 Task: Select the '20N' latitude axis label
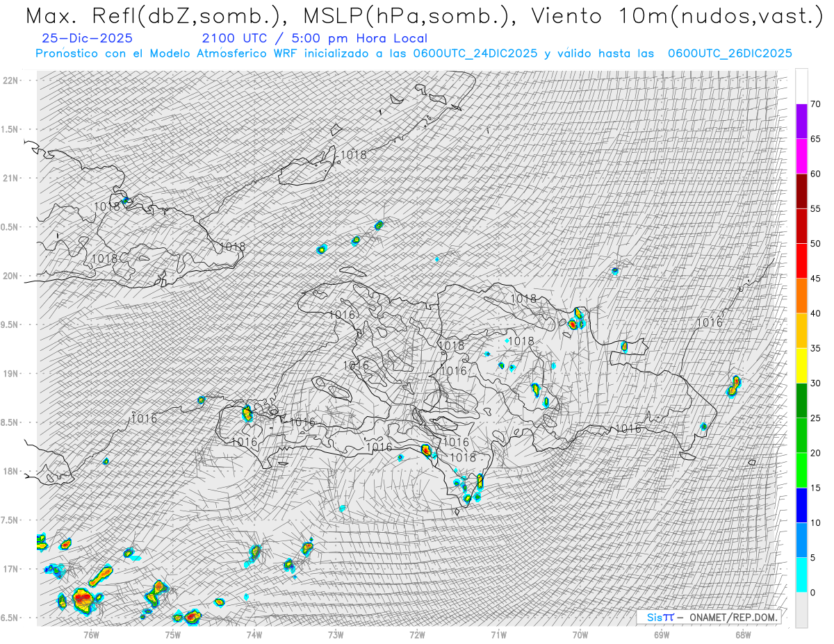(x=10, y=276)
